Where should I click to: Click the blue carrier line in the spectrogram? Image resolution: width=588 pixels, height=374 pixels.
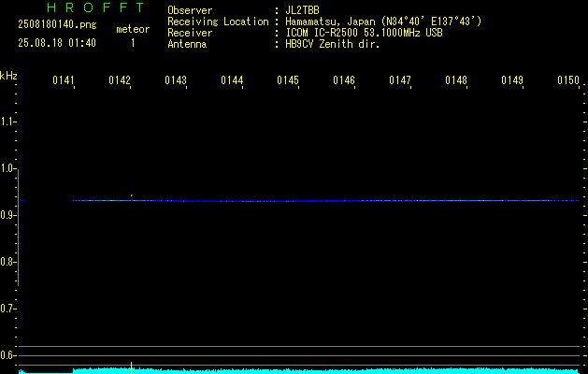click(325, 201)
